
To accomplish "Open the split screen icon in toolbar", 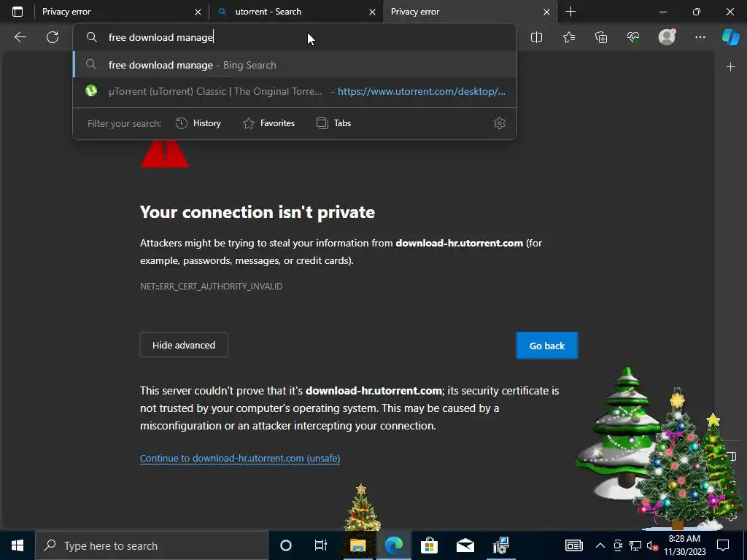I will point(536,37).
